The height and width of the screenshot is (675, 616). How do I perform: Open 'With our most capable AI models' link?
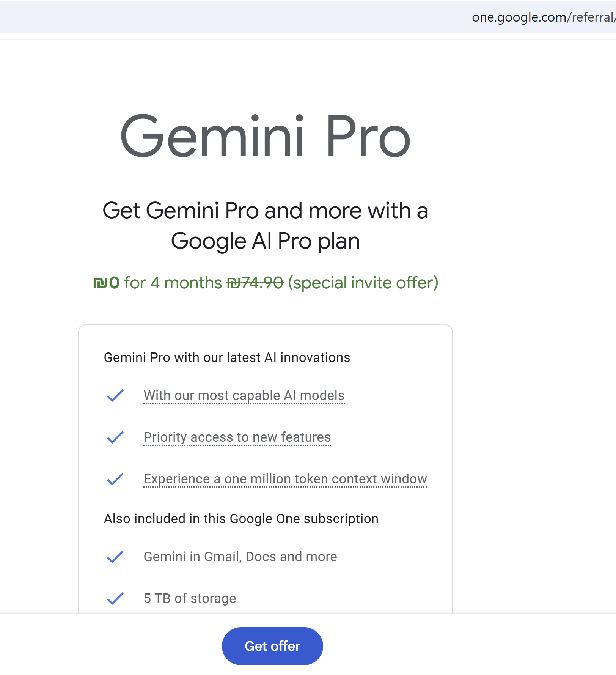(x=244, y=396)
